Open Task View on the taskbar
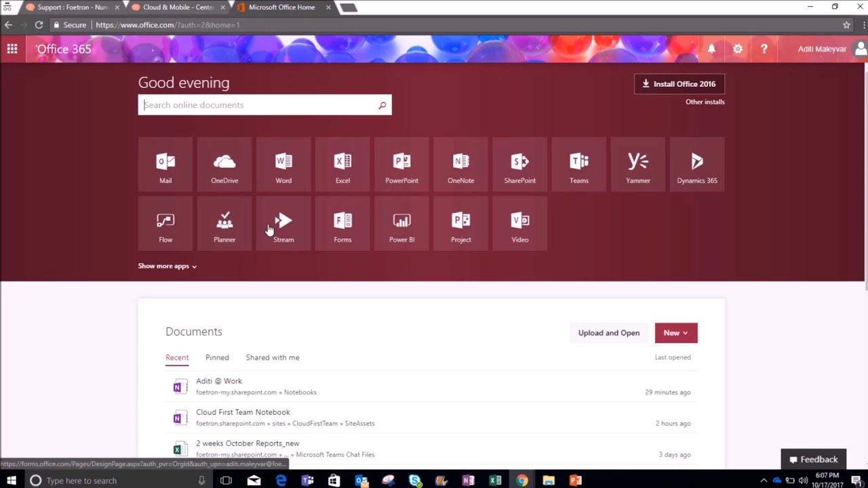 (x=226, y=480)
